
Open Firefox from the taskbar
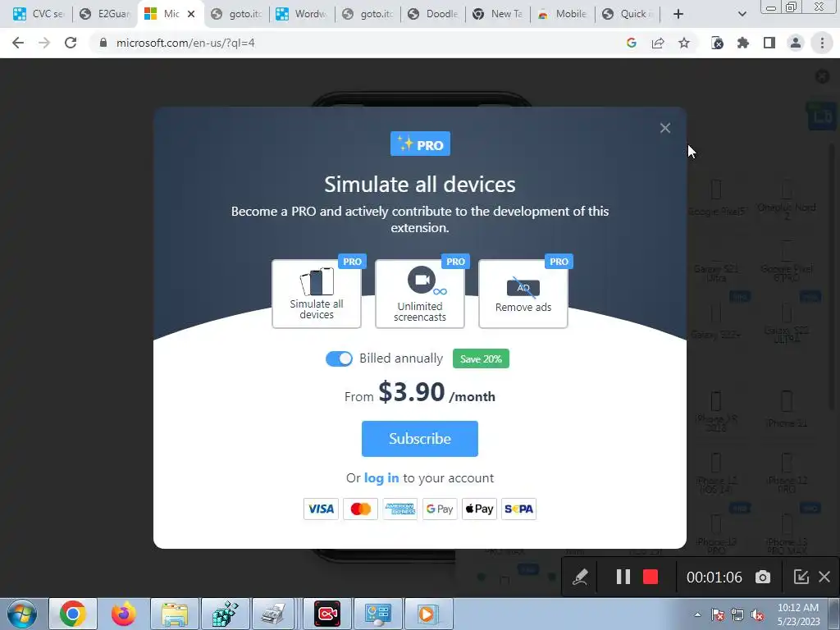124,614
